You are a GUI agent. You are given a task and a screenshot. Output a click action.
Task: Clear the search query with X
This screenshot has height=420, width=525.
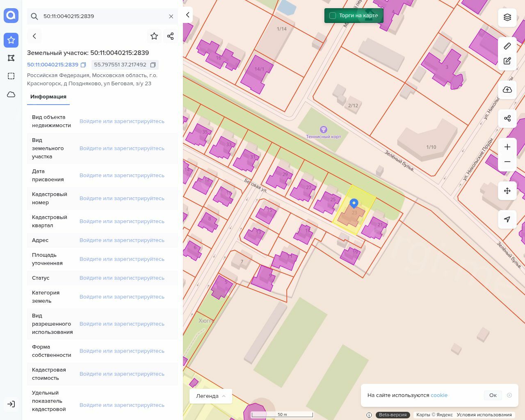pos(171,16)
